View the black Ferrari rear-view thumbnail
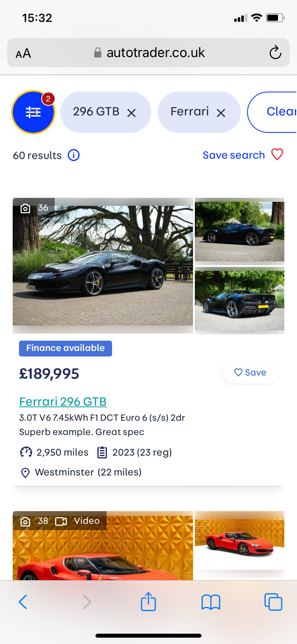 tap(240, 300)
